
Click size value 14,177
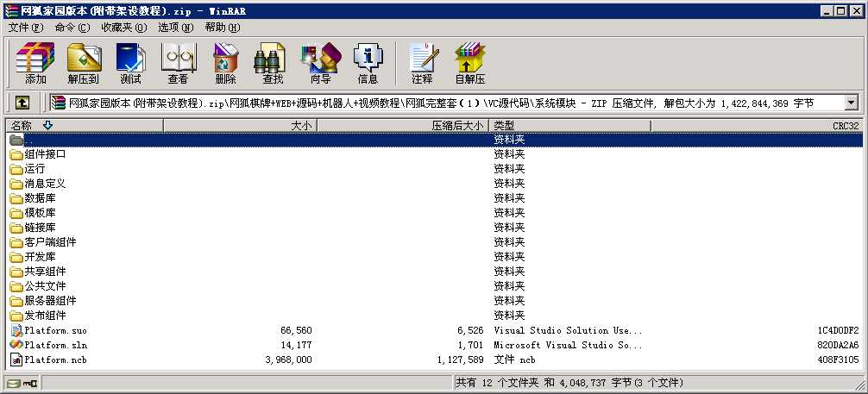pyautogui.click(x=296, y=345)
